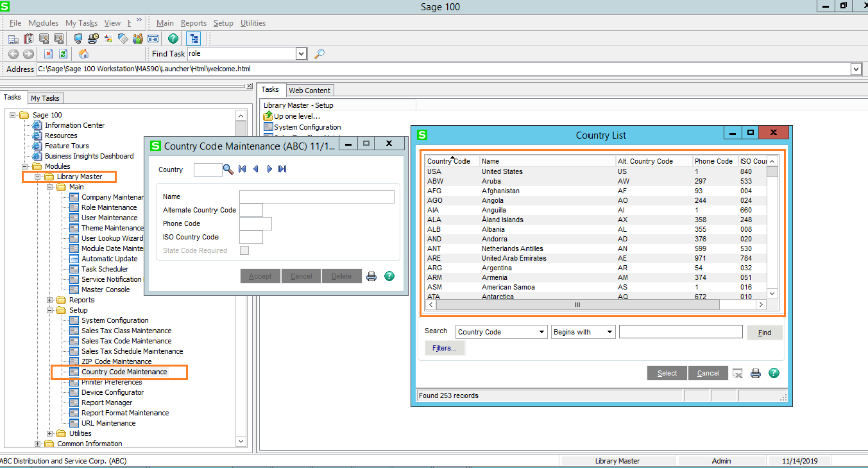The width and height of the screenshot is (868, 468).
Task: Open the Find Task dropdown arrow
Action: tap(302, 54)
